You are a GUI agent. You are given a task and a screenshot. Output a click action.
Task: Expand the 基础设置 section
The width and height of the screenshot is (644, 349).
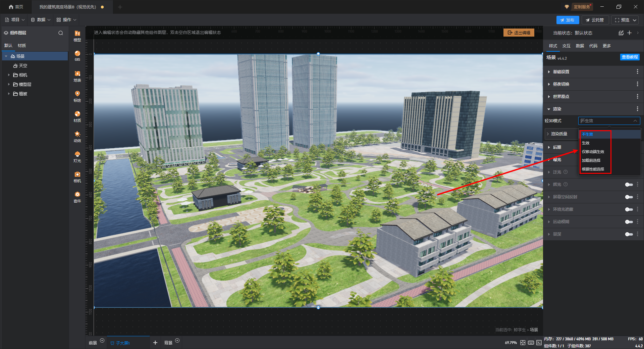[549, 72]
